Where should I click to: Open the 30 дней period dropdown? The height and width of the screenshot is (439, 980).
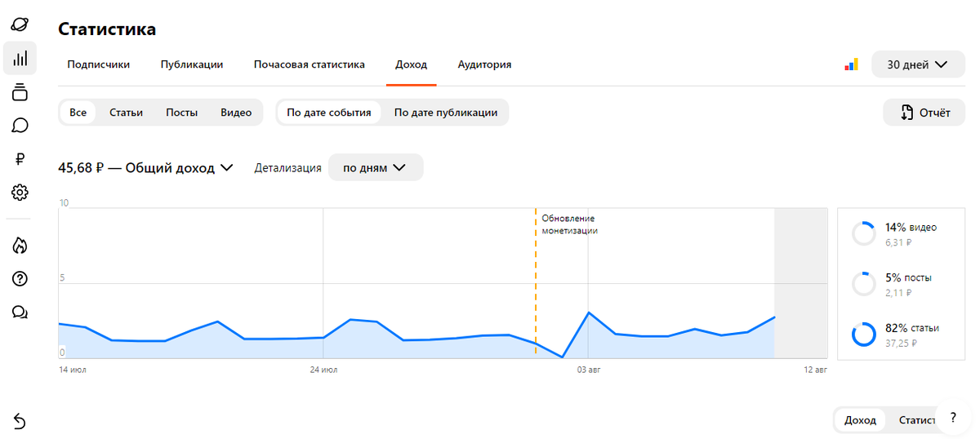[916, 64]
